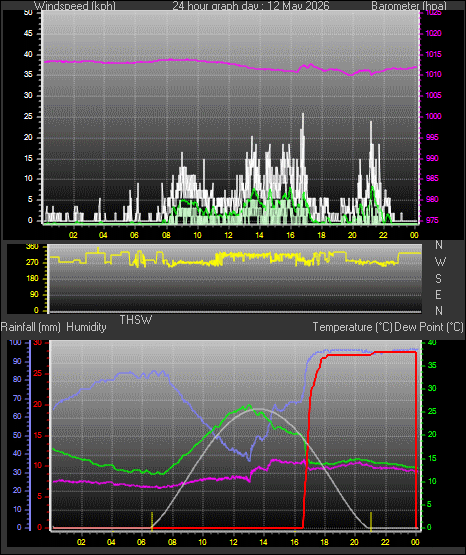
Task: Click the 40 value on green temperature scale
Action: (432, 343)
